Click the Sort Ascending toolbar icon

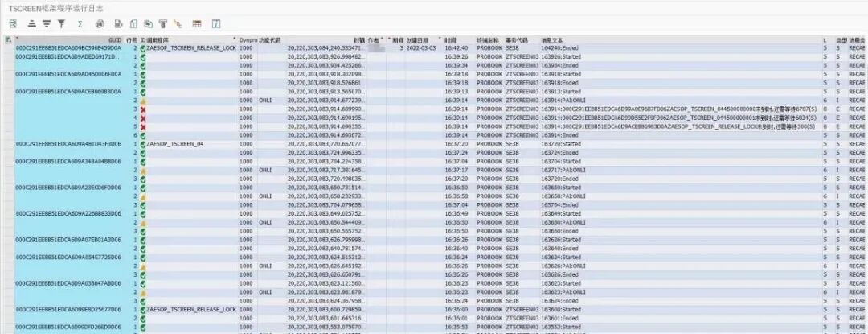pos(32,24)
